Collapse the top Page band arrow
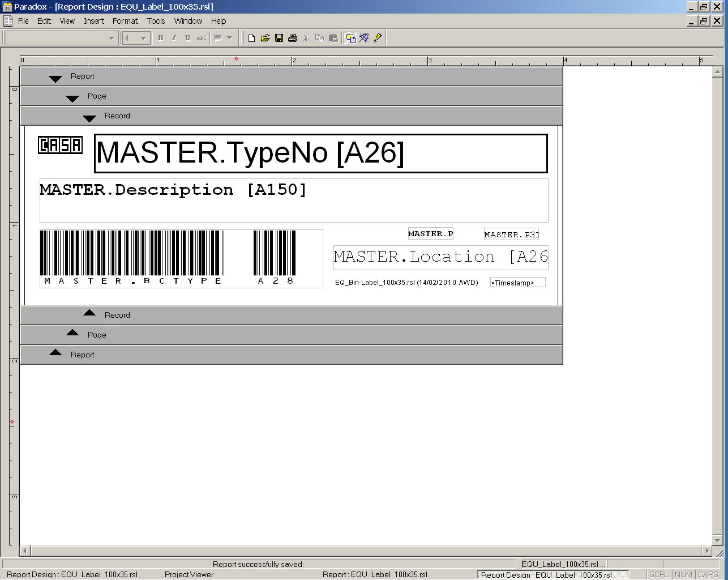 [x=72, y=99]
